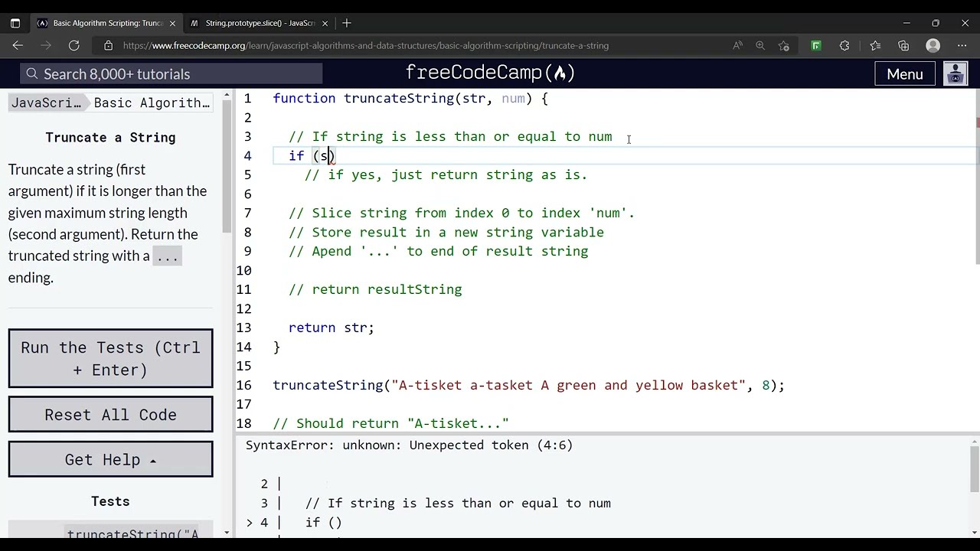980x551 pixels.
Task: Open the JavaScript breadcrumb link
Action: [46, 103]
